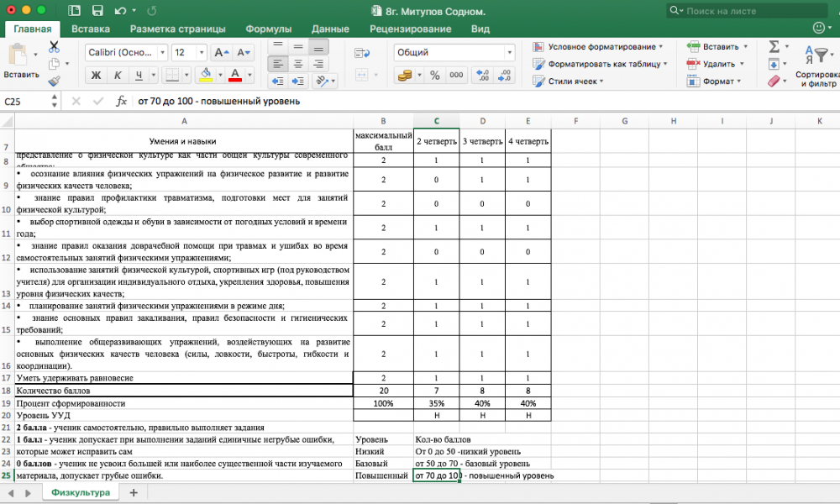Apply cell borders with the borders icon
The height and width of the screenshot is (504, 840).
(x=172, y=75)
